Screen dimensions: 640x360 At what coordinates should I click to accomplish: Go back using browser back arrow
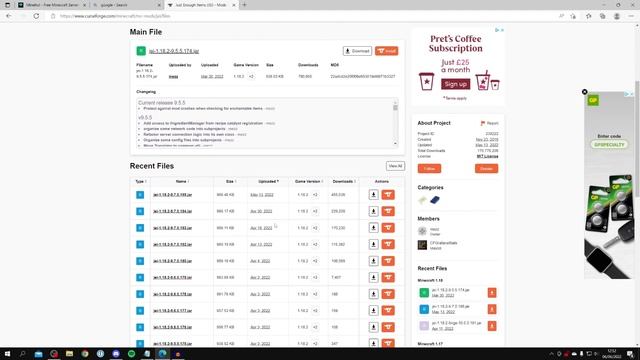9,16
